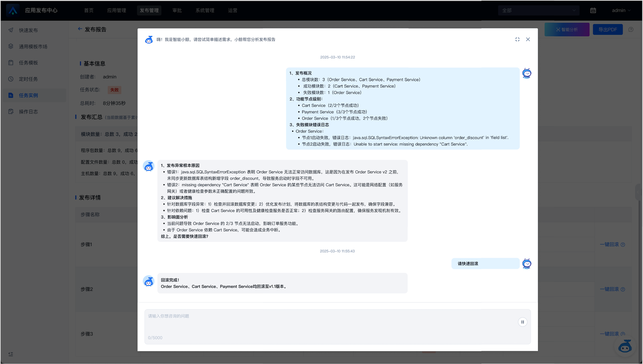Click the help question mark beside 导出PDF

(631, 30)
